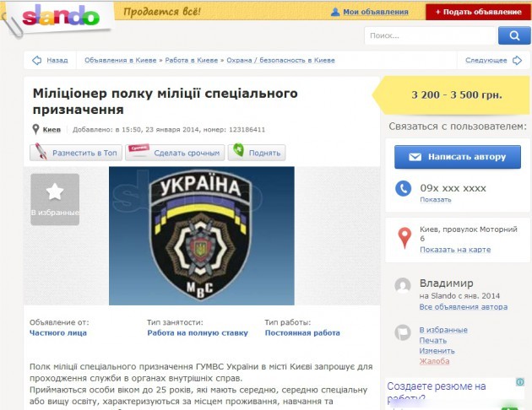
Task: Click the blue search magnifier button
Action: [514, 35]
